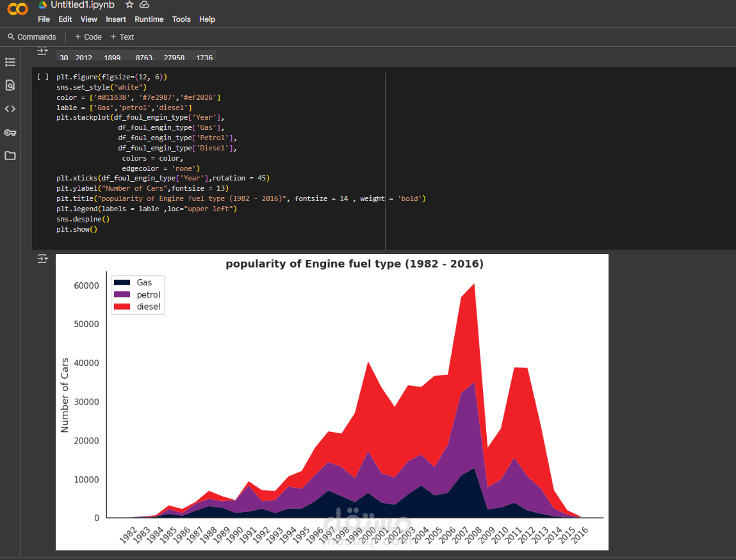
Task: Open the Runtime menu
Action: pyautogui.click(x=149, y=19)
